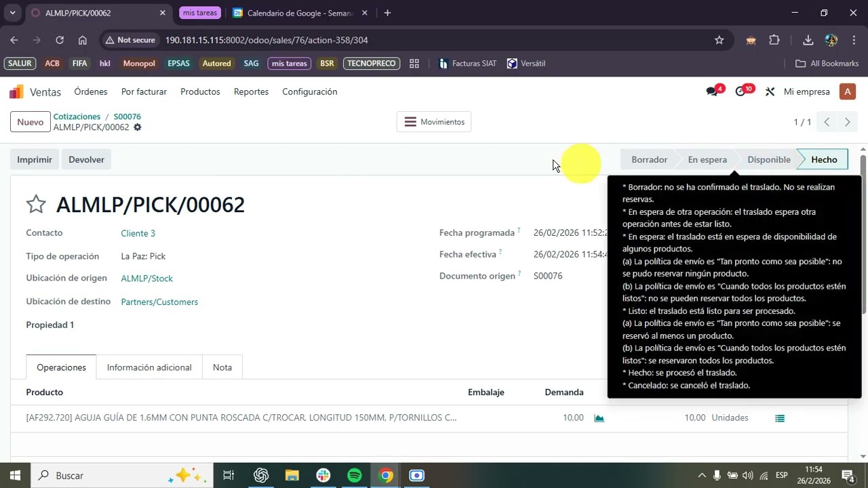This screenshot has height=488, width=868.
Task: Toggle the microphone tray icon
Action: coord(717,475)
